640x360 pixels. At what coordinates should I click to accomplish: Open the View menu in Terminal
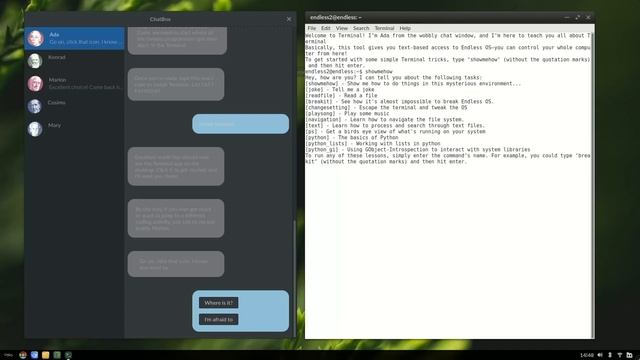coord(342,28)
